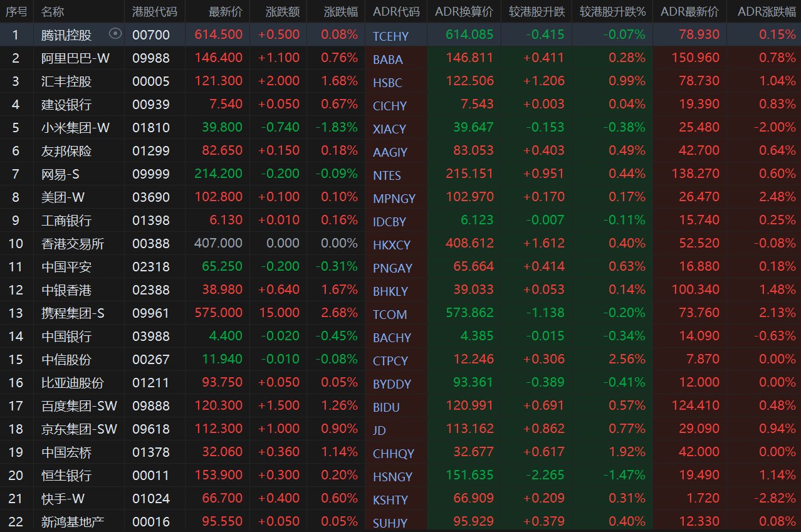Open the 携程集团-S stock entry
Viewport: 801px width, 532px height.
point(73,313)
